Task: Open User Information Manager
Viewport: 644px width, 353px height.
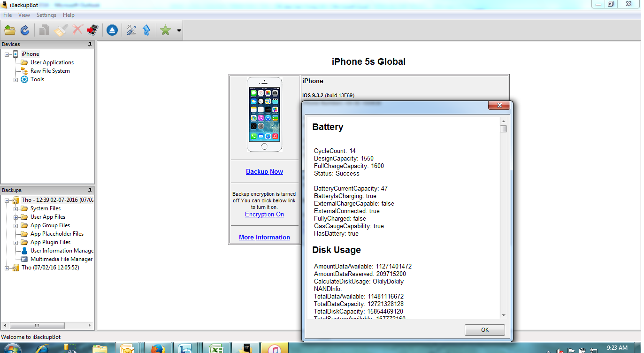Action: point(62,251)
